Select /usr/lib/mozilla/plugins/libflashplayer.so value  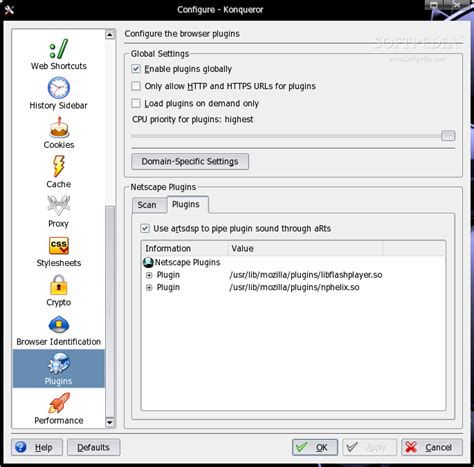click(306, 275)
